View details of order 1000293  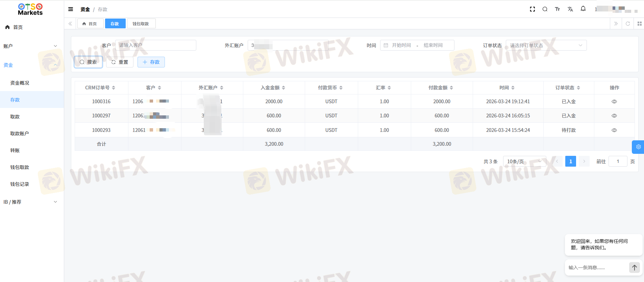coord(614,130)
